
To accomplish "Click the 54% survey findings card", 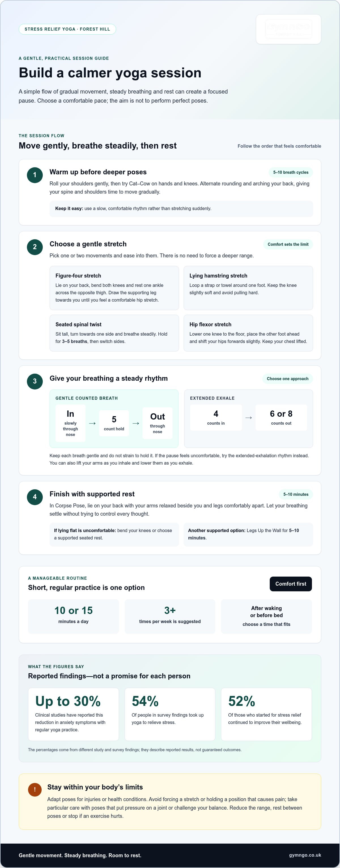I will click(170, 714).
